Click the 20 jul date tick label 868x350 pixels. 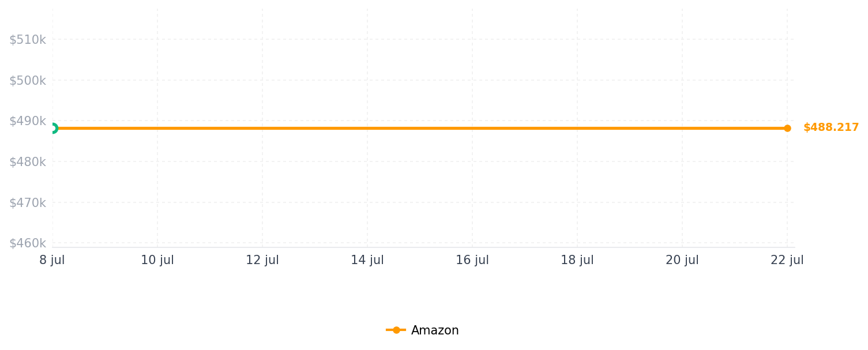click(682, 261)
